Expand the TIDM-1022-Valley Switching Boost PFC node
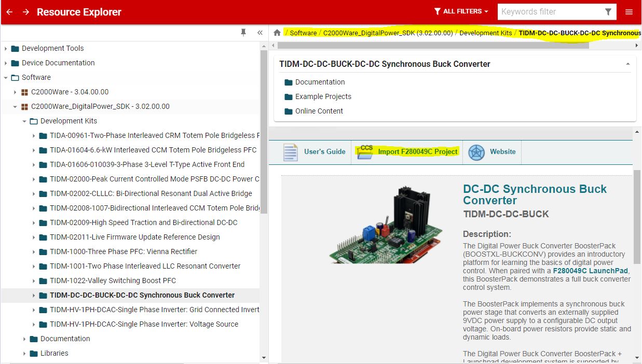642x364 pixels. [34, 281]
